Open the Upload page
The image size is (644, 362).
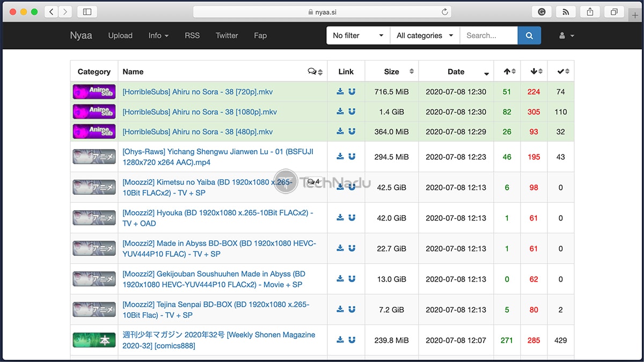[120, 35]
